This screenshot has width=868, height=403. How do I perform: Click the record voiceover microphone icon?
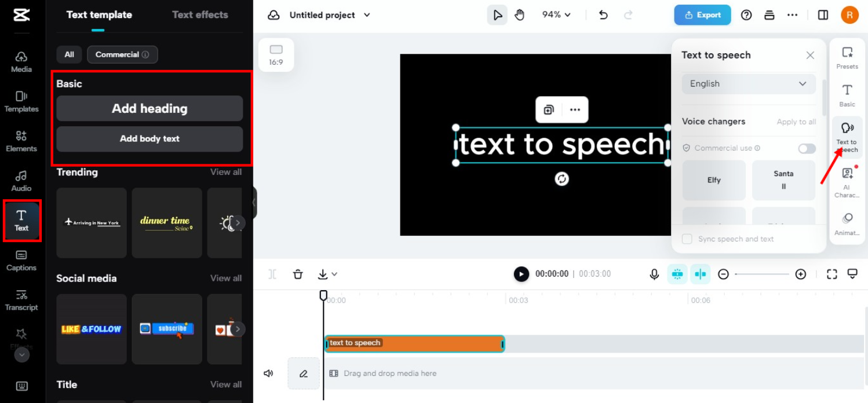click(654, 274)
